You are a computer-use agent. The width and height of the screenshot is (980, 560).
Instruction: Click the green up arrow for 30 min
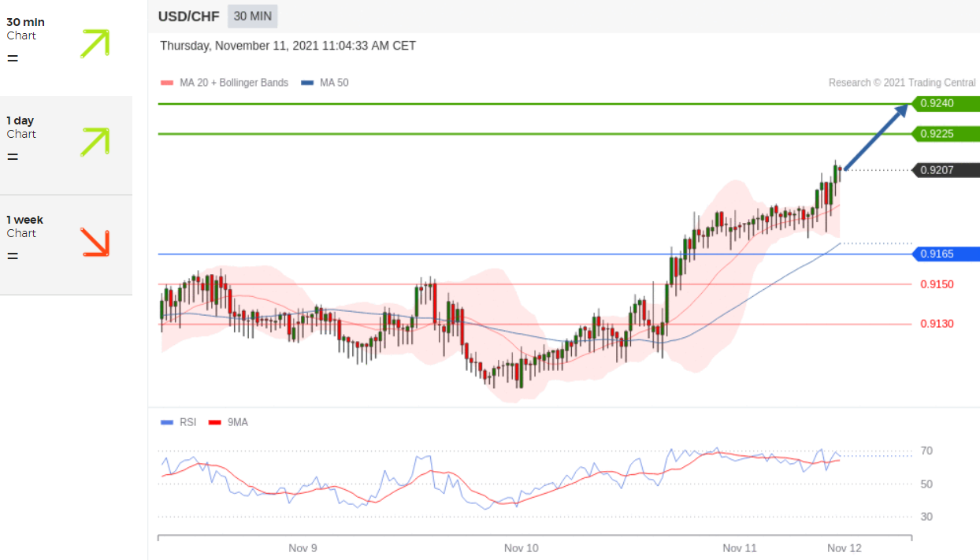click(95, 43)
